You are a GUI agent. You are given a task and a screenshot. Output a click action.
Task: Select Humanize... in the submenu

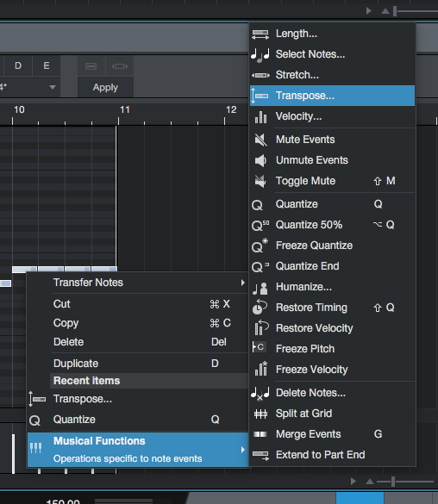click(332, 287)
